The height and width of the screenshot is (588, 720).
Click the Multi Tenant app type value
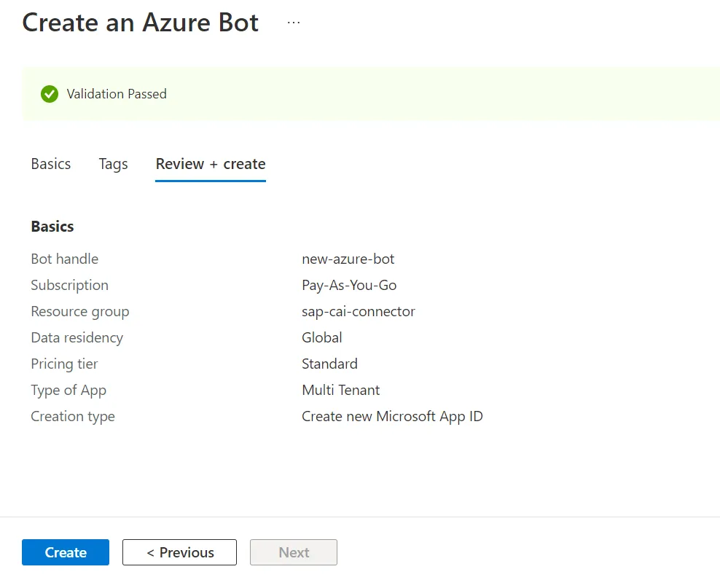[x=341, y=390]
